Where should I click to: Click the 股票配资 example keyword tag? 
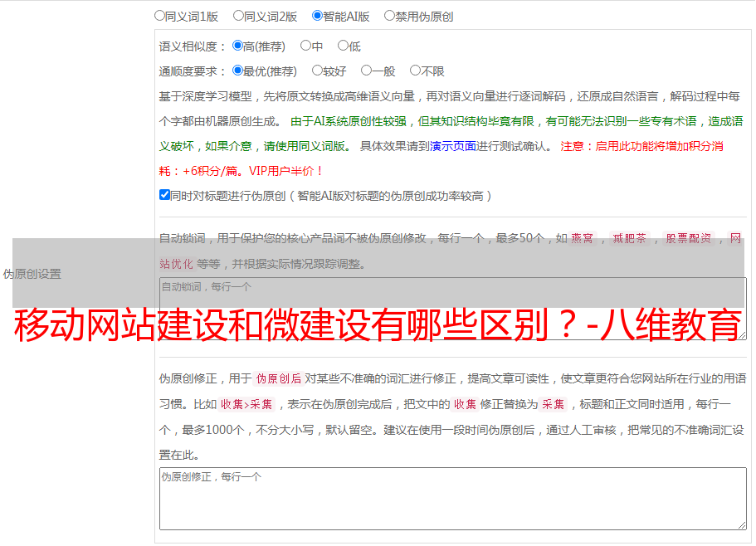pos(689,238)
